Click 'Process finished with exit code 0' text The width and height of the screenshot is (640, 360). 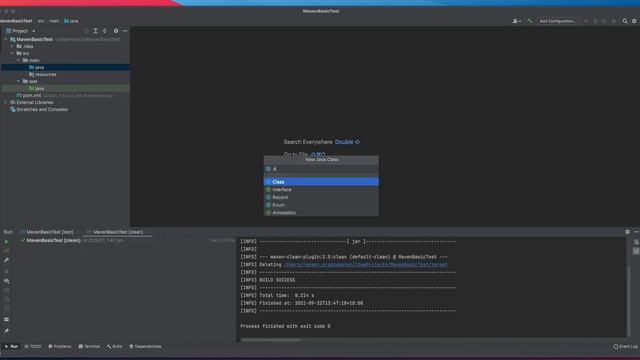click(x=285, y=326)
